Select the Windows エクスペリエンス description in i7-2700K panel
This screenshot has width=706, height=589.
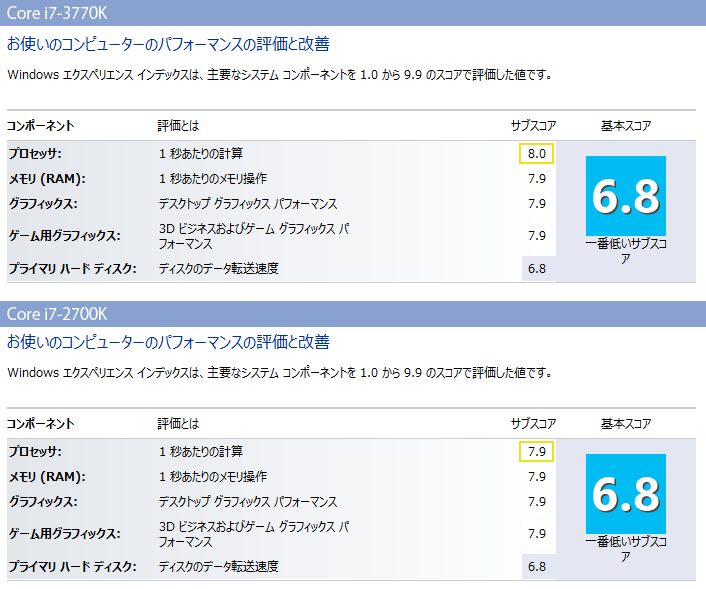click(x=280, y=372)
